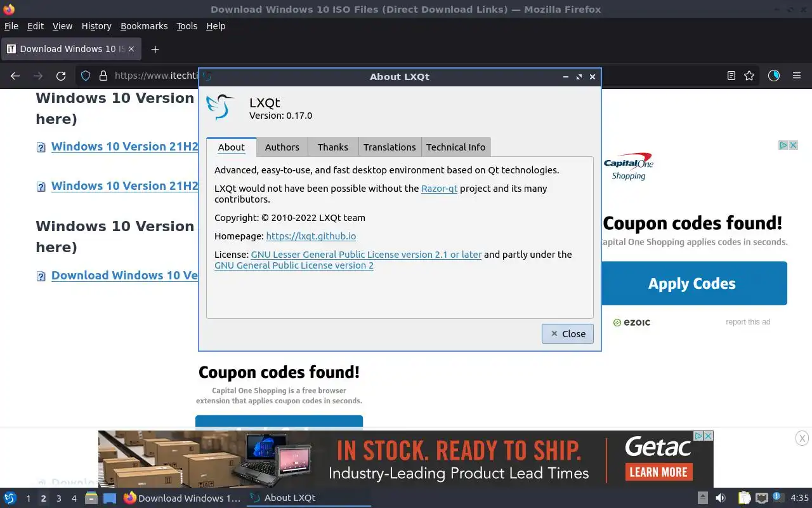This screenshot has width=812, height=508.
Task: Open the removable media eject icon
Action: (x=703, y=498)
